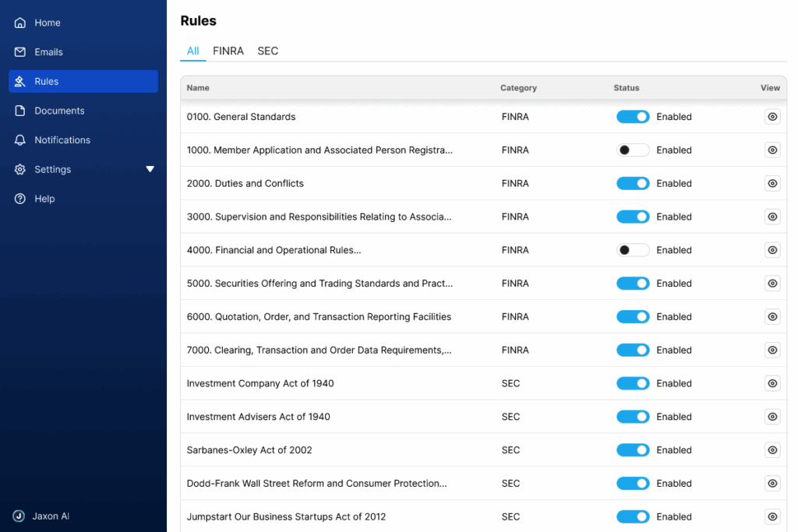Click 'Jumpstart Our Business Startups Act of 2012'
The height and width of the screenshot is (532, 798).
[x=286, y=516]
